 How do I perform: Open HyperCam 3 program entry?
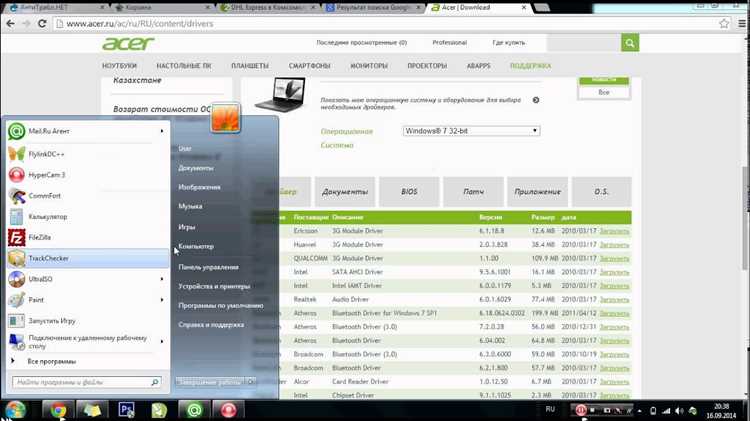[x=46, y=174]
